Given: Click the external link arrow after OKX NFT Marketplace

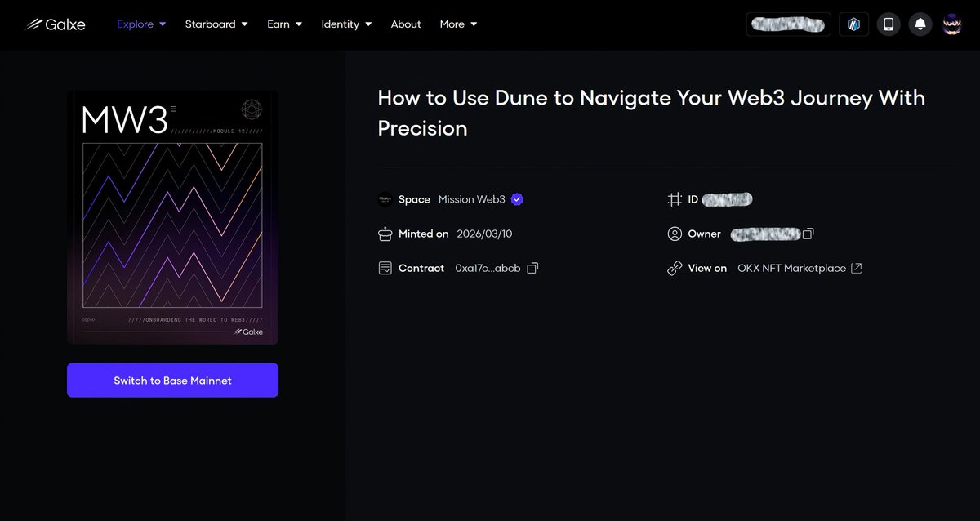Looking at the screenshot, I should (856, 268).
